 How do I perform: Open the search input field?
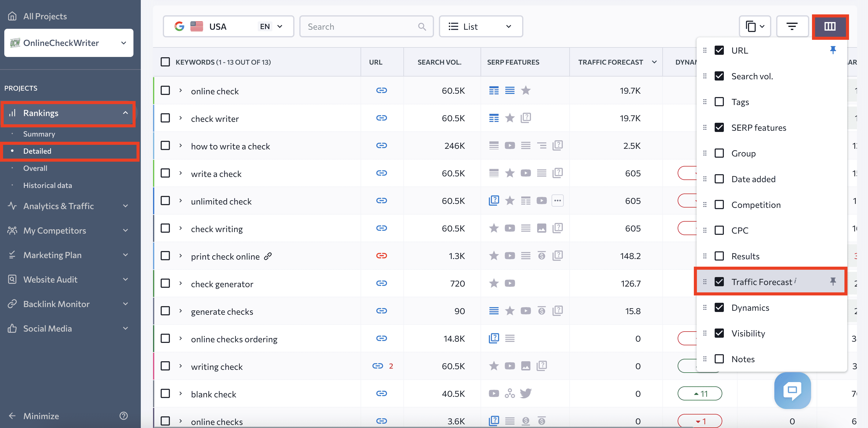click(x=366, y=26)
